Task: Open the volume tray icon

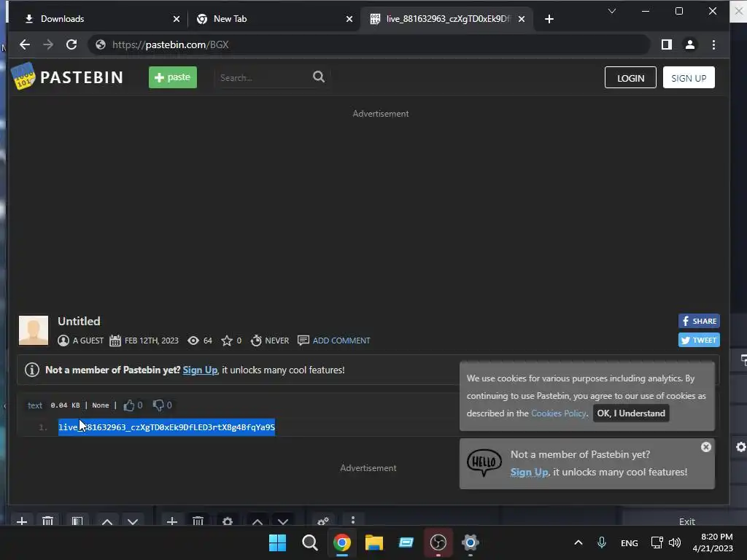Action: point(675,542)
